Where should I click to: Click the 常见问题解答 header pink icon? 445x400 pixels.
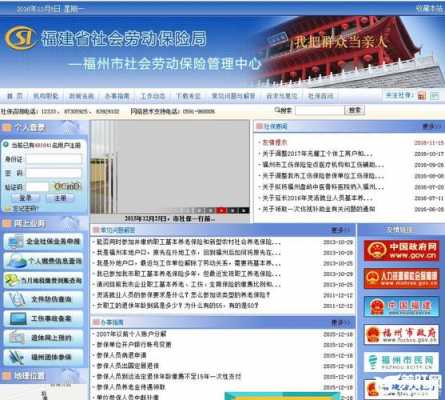point(96,230)
